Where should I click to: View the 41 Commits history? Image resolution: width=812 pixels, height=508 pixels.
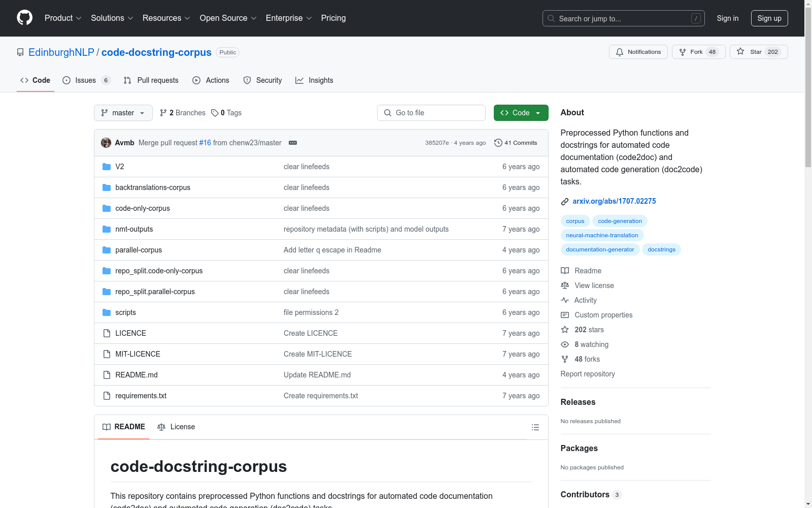(x=516, y=143)
